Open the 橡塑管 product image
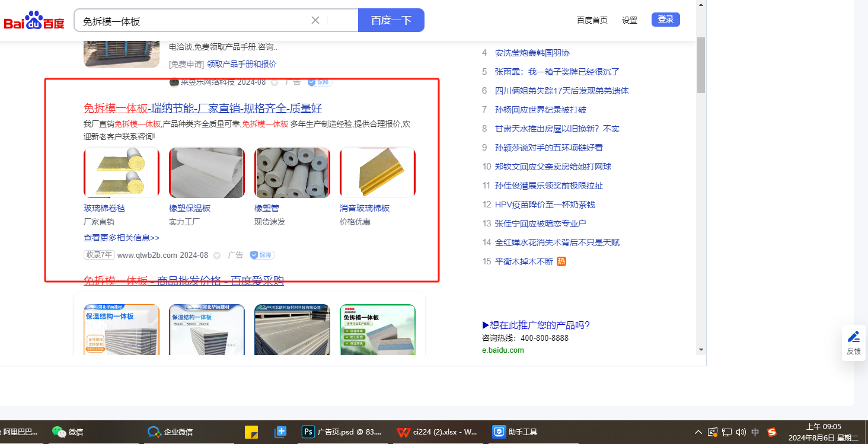 (x=292, y=173)
